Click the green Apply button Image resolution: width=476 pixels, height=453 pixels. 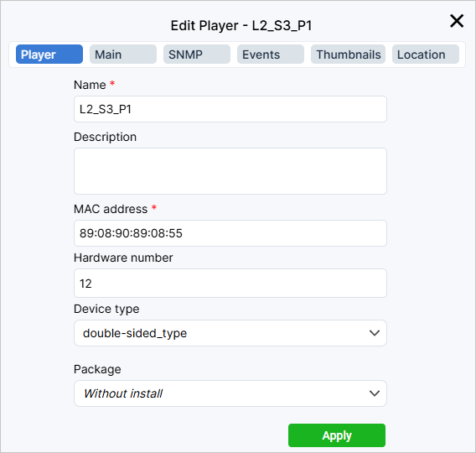coord(337,435)
